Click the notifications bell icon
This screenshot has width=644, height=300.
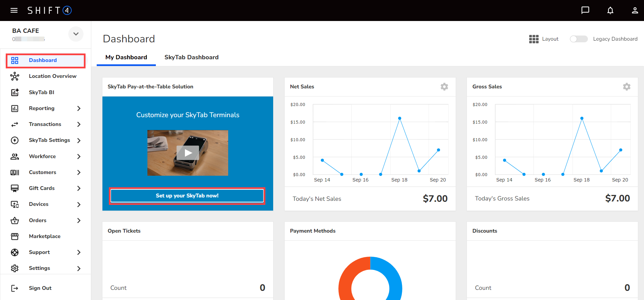point(610,10)
